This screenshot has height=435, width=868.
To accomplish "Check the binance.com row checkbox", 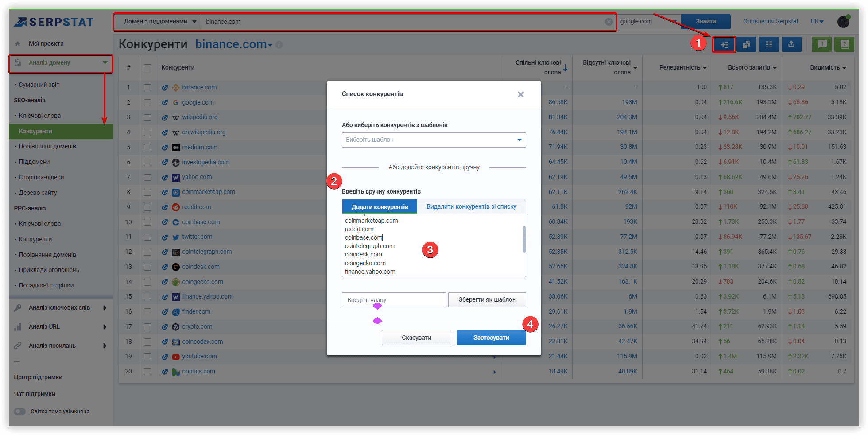I will (x=147, y=88).
